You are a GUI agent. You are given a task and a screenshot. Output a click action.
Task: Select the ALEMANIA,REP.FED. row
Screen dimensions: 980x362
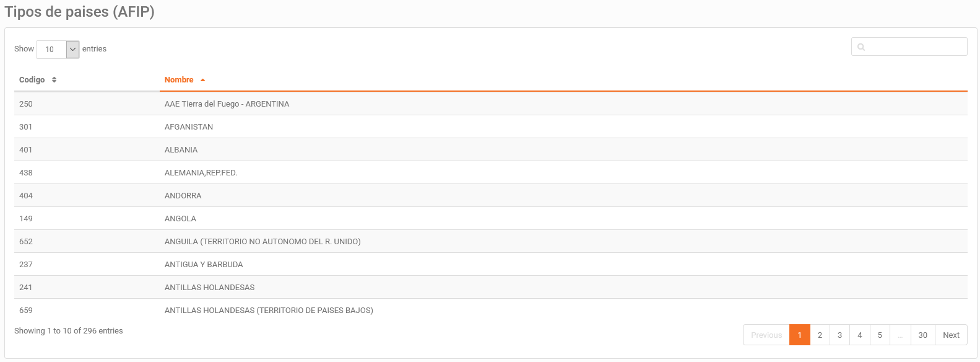490,172
